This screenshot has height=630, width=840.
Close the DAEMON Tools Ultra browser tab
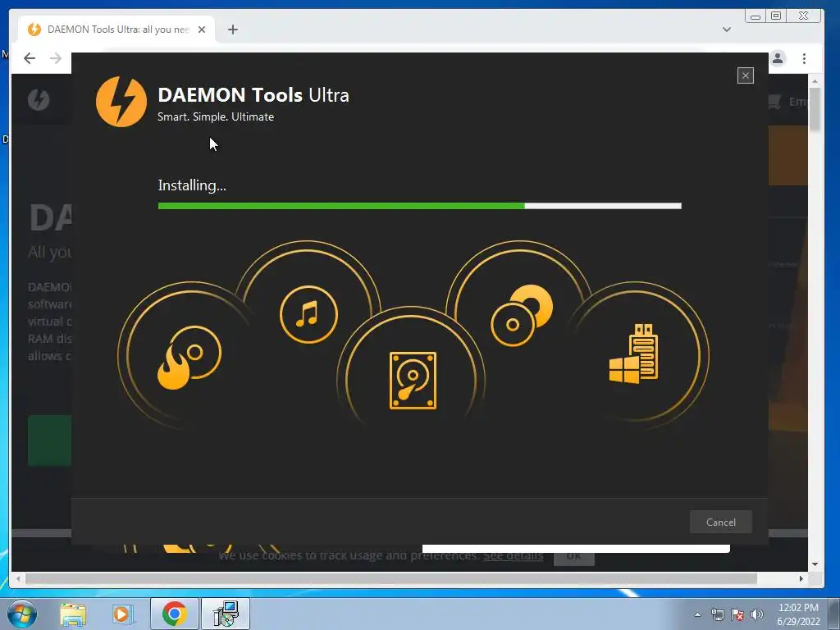[202, 30]
